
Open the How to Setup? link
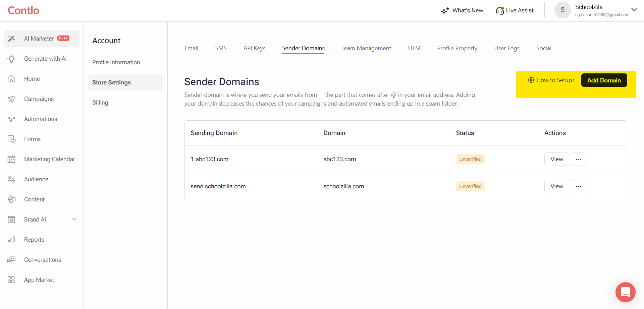pos(551,80)
